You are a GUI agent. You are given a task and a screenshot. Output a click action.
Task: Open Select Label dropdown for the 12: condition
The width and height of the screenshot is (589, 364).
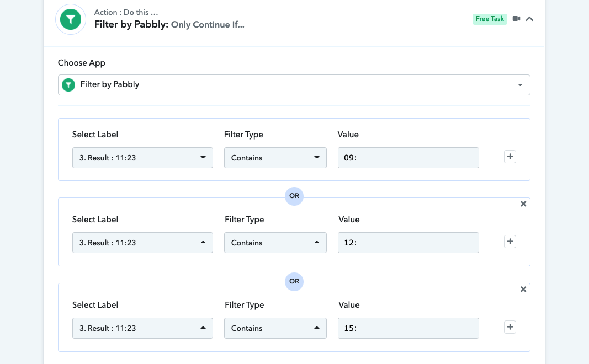pyautogui.click(x=142, y=243)
